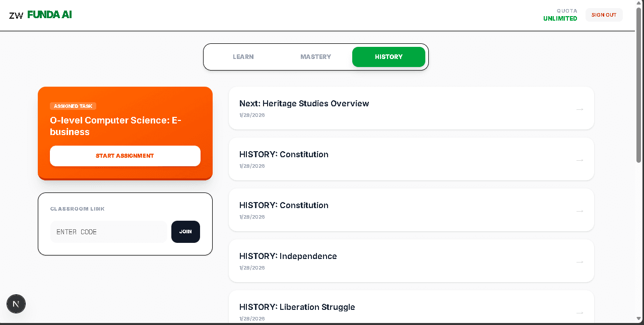
Task: Click the arrow on the first Constitution entry
Action: [x=579, y=160]
